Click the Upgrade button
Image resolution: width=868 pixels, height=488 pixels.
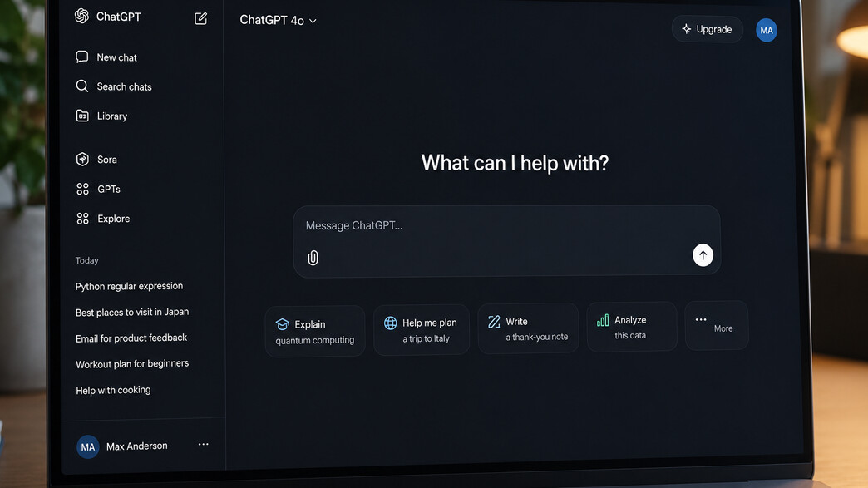coord(707,29)
